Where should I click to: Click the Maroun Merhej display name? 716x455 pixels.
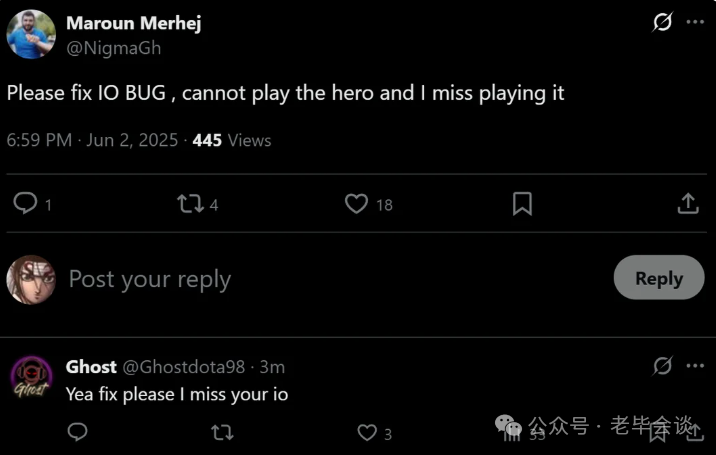pos(133,23)
